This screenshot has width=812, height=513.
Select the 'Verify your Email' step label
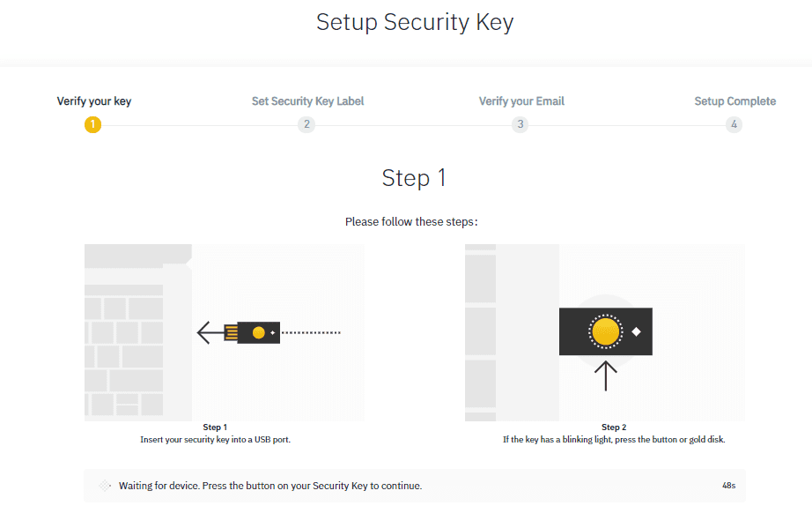tap(521, 101)
